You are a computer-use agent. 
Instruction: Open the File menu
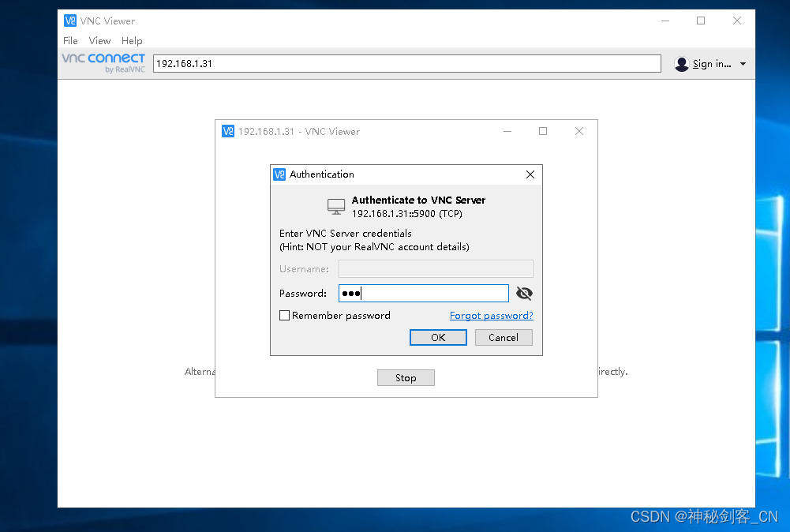(70, 41)
